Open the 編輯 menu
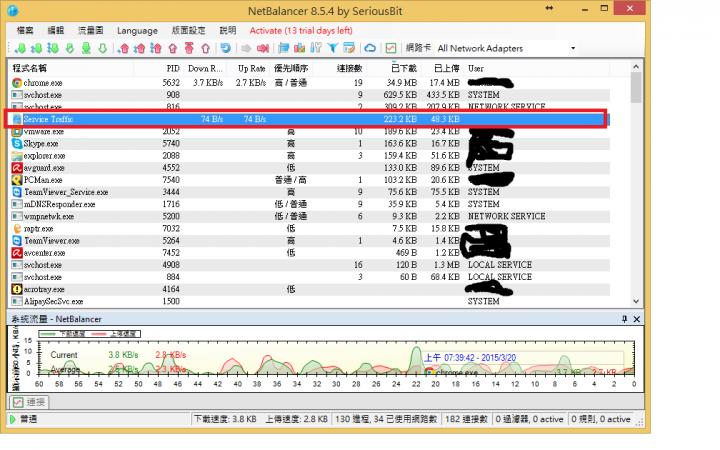 (x=56, y=31)
